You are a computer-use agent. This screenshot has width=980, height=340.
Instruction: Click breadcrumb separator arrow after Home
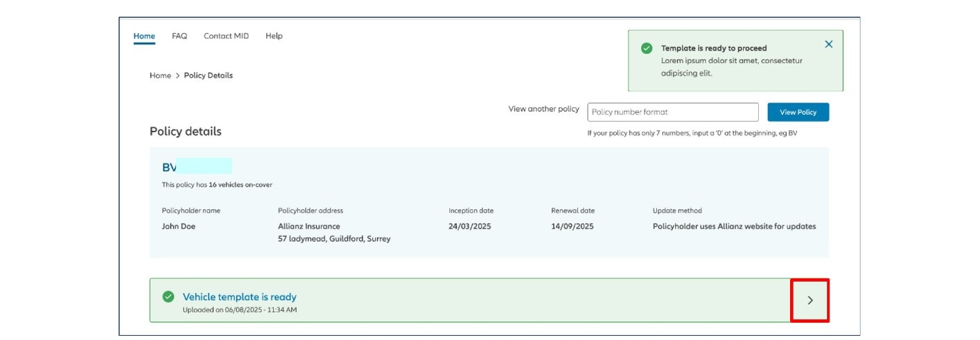[177, 75]
